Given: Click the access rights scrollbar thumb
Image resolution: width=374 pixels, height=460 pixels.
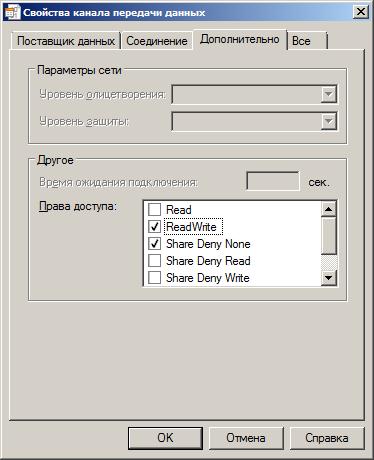Looking at the screenshot, I should (x=329, y=235).
